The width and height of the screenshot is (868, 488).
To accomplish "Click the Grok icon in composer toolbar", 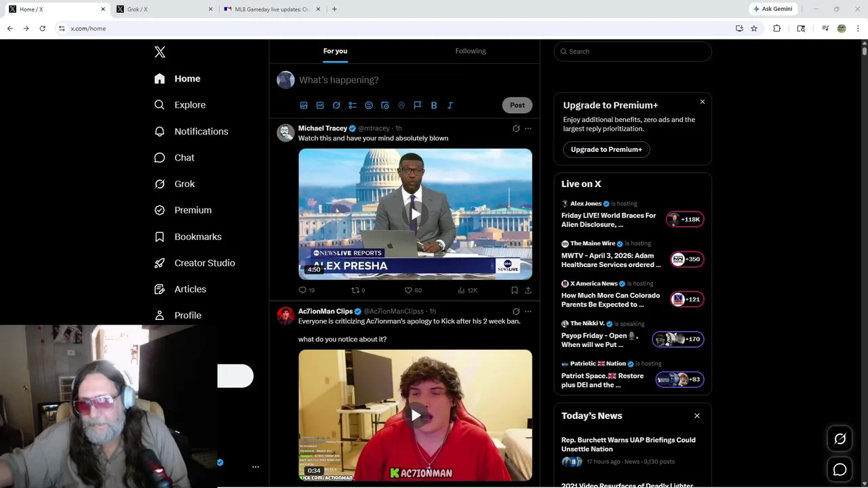I will pyautogui.click(x=336, y=105).
